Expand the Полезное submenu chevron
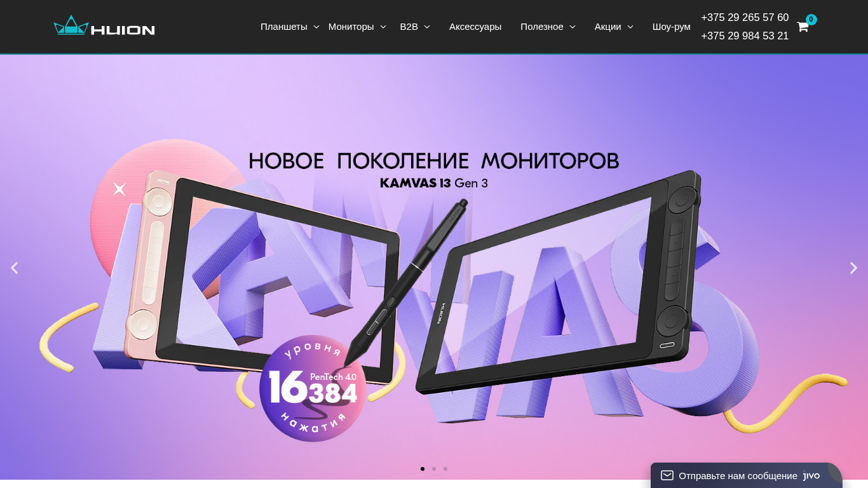Image resolution: width=868 pixels, height=488 pixels. (573, 27)
